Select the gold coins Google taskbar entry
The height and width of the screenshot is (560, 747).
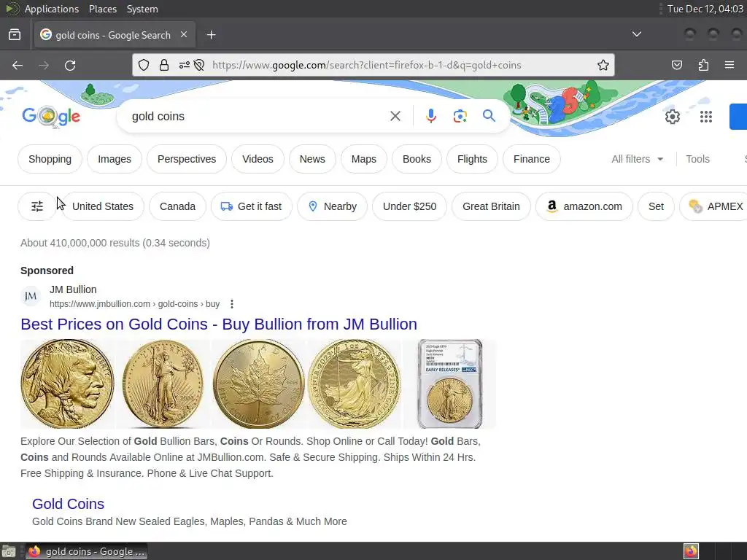coord(86,551)
